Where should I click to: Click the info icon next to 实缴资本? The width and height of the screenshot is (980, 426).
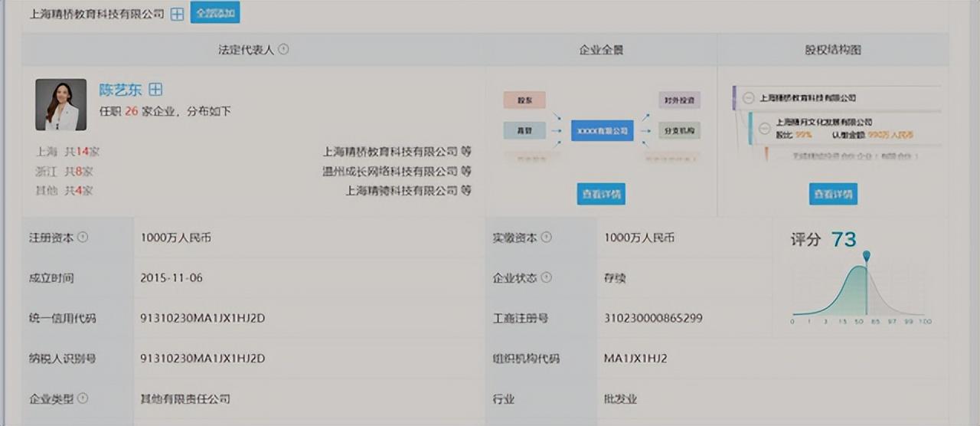coord(546,238)
